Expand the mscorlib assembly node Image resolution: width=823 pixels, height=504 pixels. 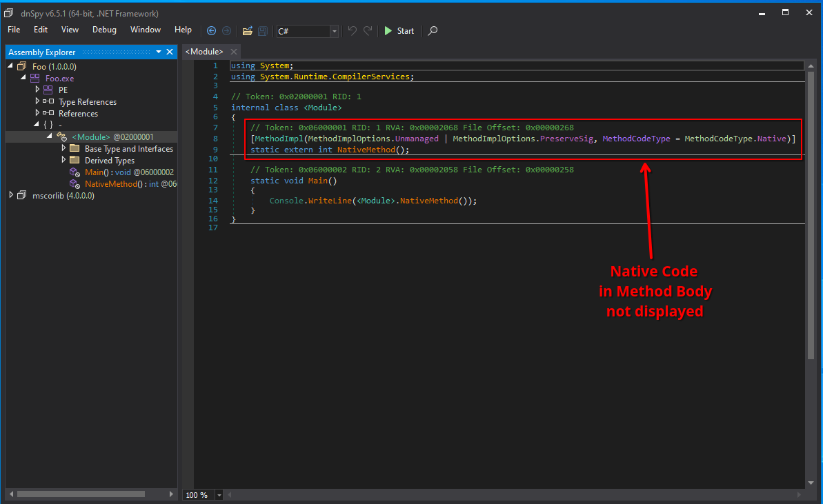point(12,196)
